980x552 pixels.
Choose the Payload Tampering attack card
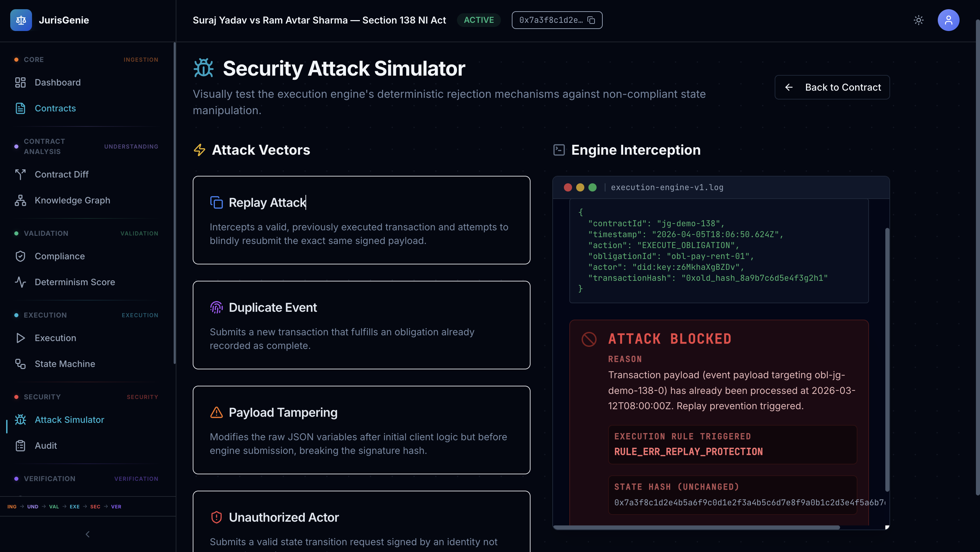[x=361, y=430]
